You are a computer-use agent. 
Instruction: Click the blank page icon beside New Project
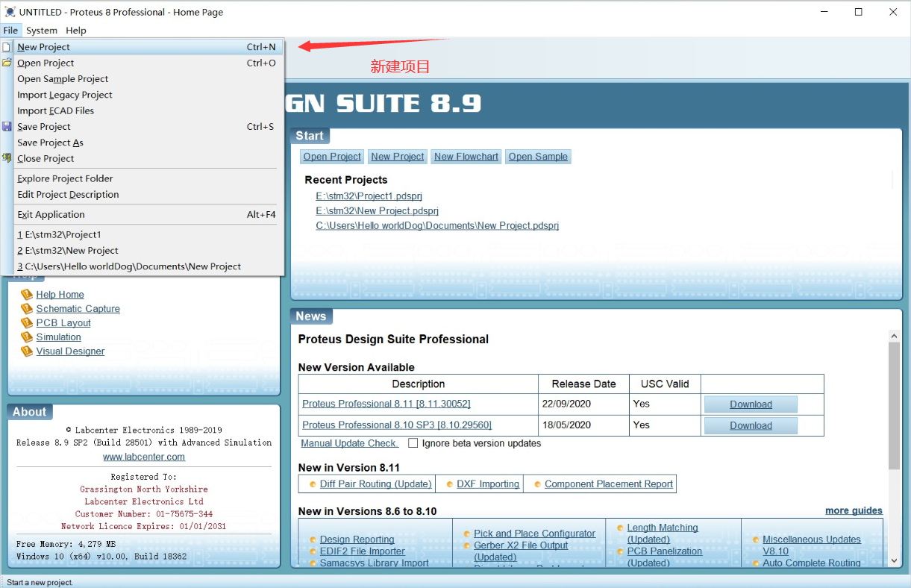pyautogui.click(x=6, y=47)
